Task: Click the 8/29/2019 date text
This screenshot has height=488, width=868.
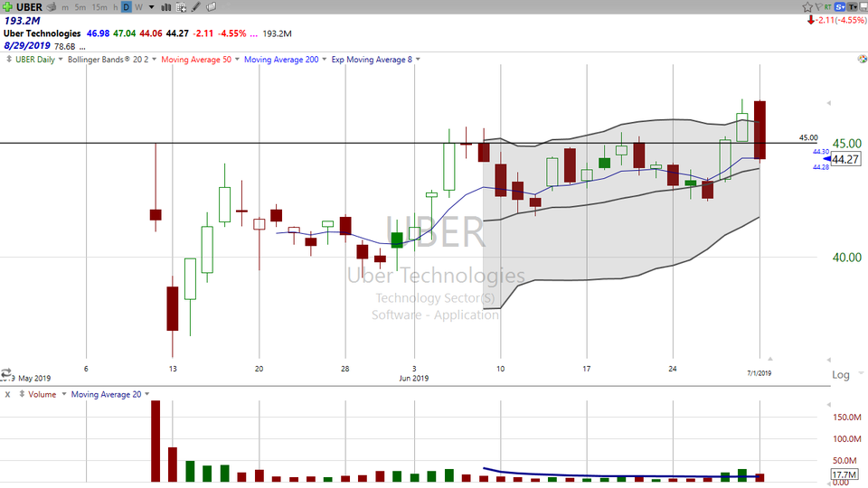Action: pos(26,46)
